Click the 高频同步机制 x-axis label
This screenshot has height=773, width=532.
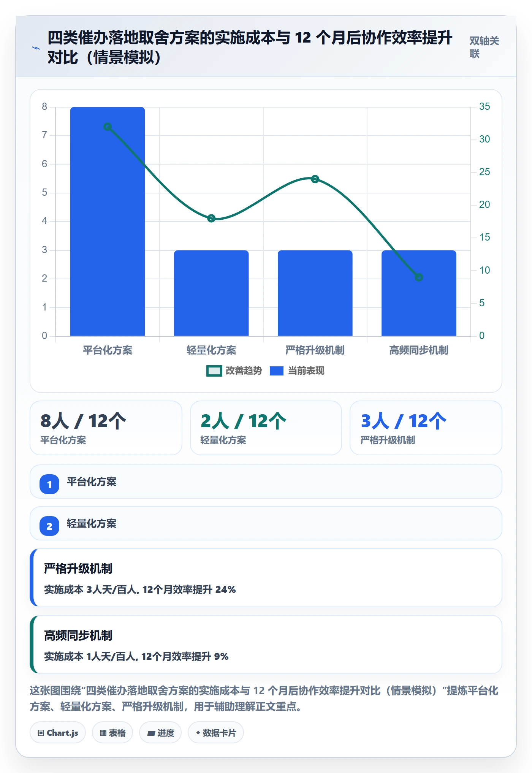point(419,350)
